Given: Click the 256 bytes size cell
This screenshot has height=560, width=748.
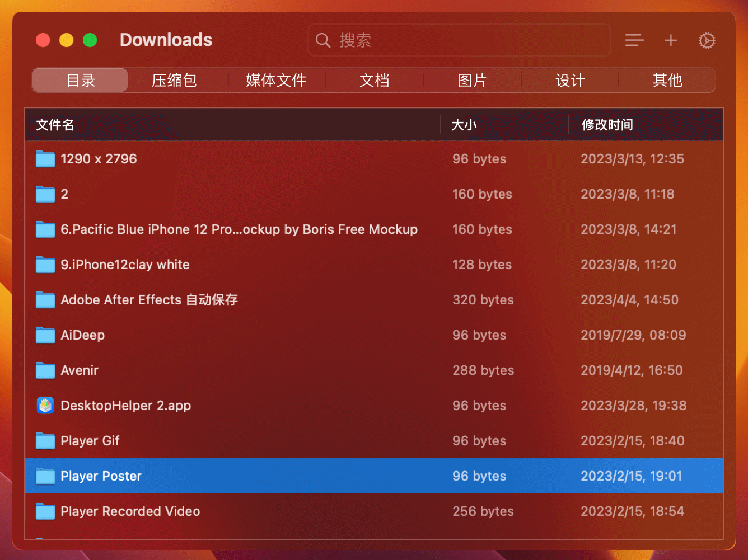Looking at the screenshot, I should [483, 511].
